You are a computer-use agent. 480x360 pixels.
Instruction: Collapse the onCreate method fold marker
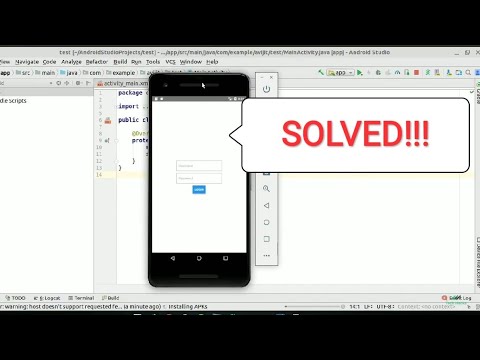[x=116, y=141]
